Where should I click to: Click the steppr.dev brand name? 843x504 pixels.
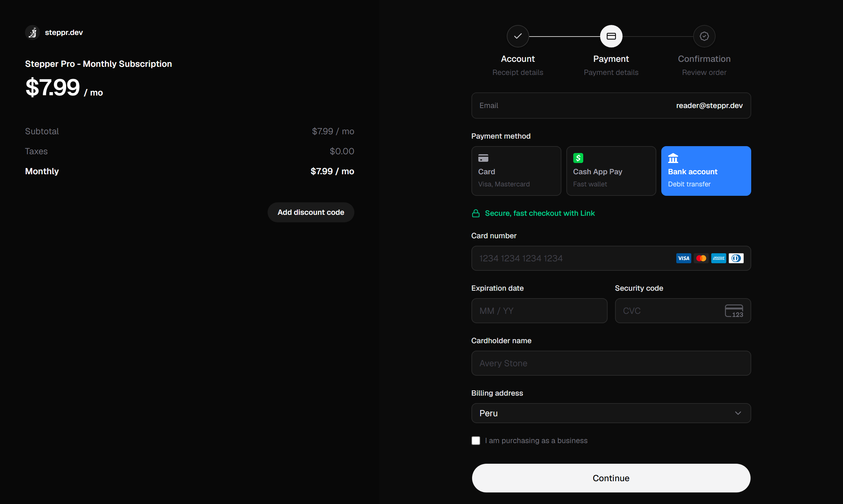pos(64,32)
